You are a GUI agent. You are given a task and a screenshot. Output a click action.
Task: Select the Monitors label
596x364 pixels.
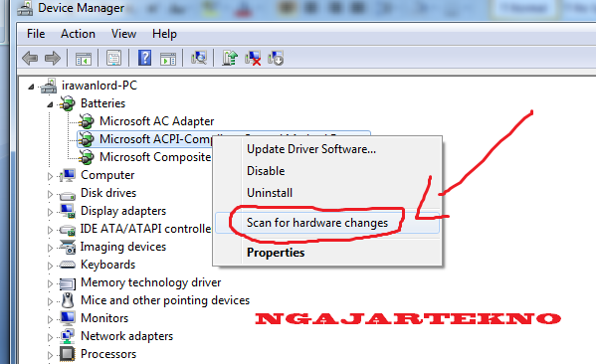click(x=104, y=318)
